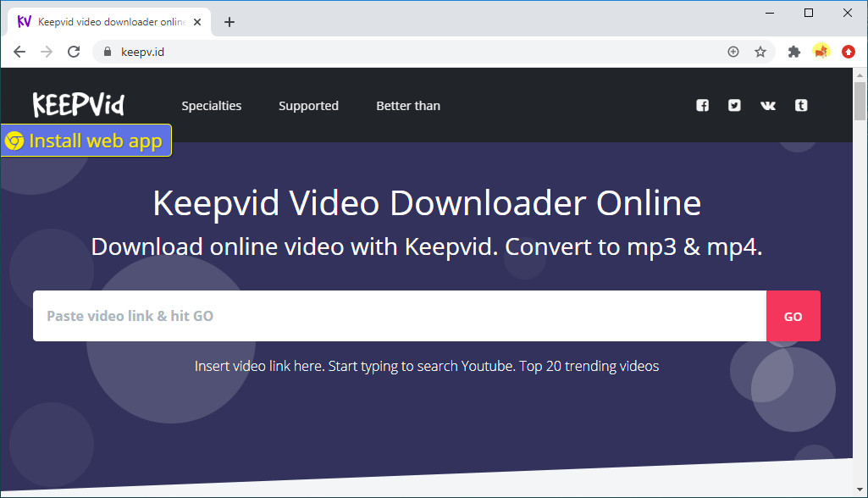Image resolution: width=868 pixels, height=498 pixels.
Task: Reload the keepv.id page
Action: (74, 52)
